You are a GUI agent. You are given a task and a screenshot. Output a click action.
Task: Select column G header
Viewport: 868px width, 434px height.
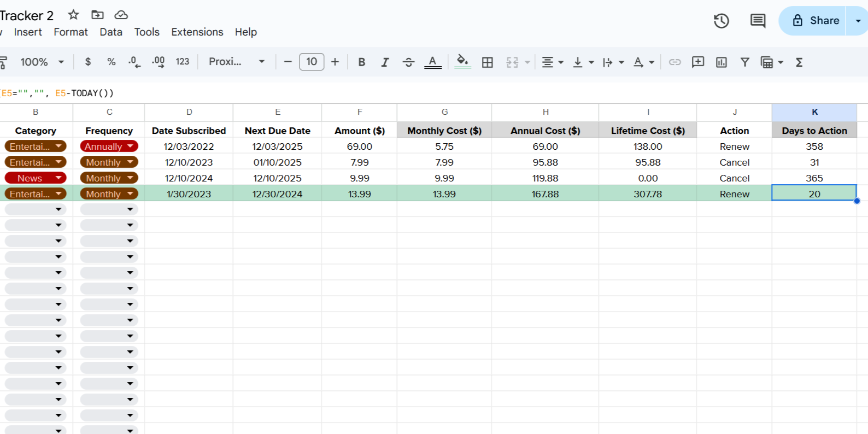[444, 112]
